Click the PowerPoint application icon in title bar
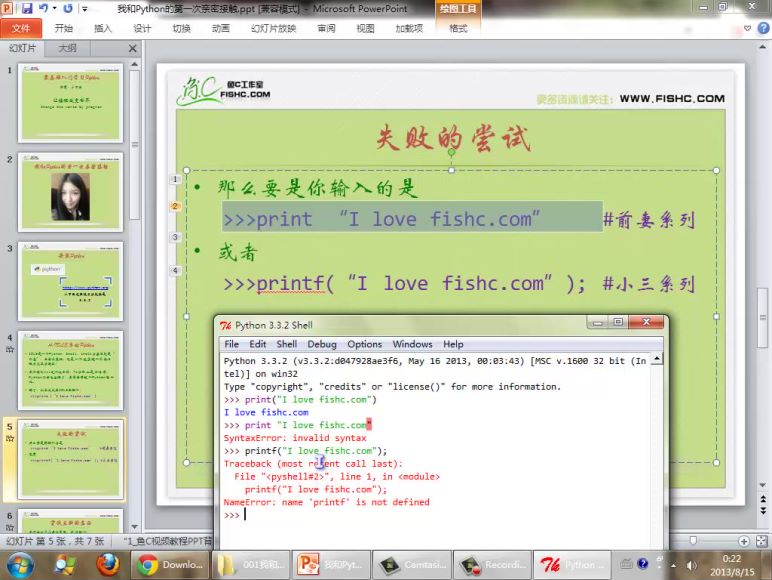This screenshot has height=580, width=772. pyautogui.click(x=7, y=8)
